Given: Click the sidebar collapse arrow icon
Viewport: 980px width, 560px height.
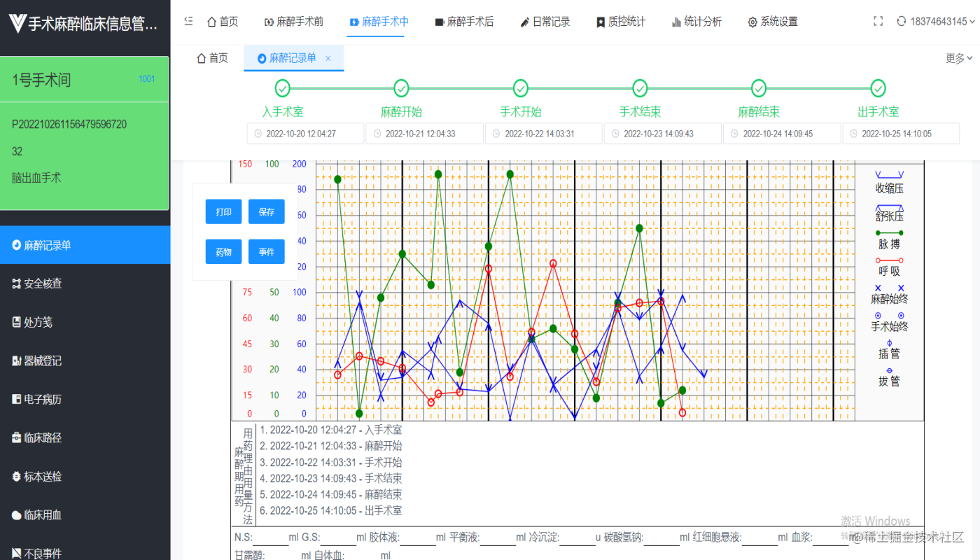Looking at the screenshot, I should [188, 21].
